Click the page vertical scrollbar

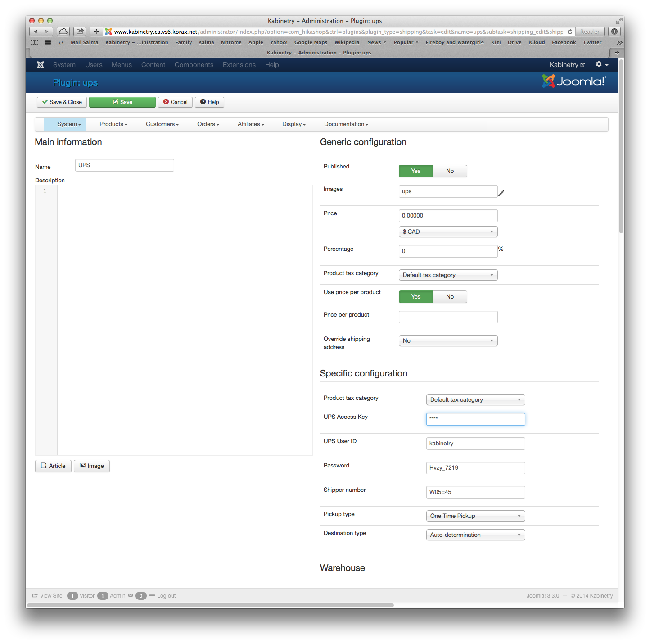(621, 146)
